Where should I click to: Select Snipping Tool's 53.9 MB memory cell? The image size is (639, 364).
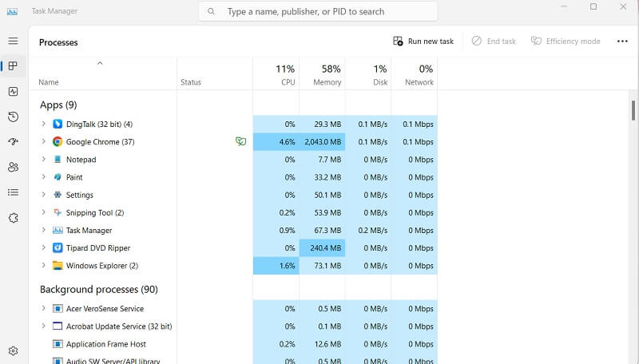coord(322,212)
